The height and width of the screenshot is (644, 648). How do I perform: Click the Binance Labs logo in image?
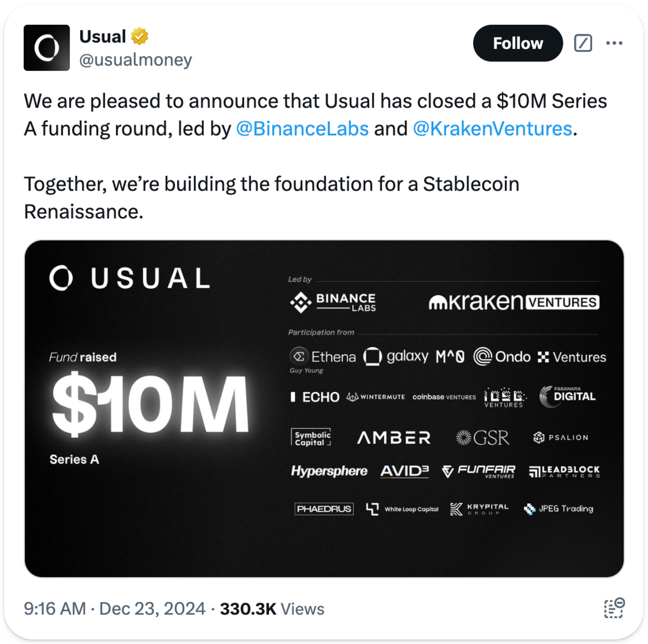(x=333, y=303)
